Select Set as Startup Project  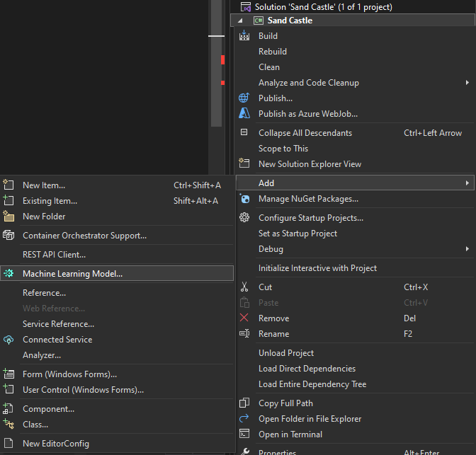tap(355, 234)
